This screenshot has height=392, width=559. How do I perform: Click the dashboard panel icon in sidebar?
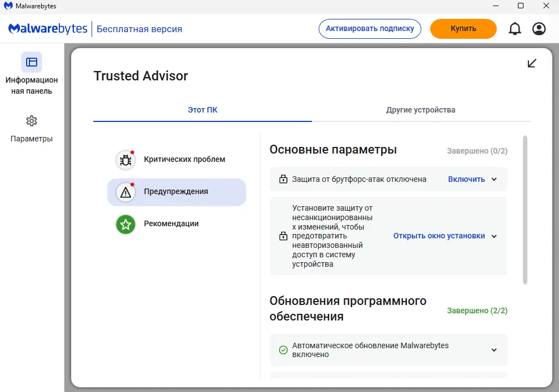click(32, 62)
